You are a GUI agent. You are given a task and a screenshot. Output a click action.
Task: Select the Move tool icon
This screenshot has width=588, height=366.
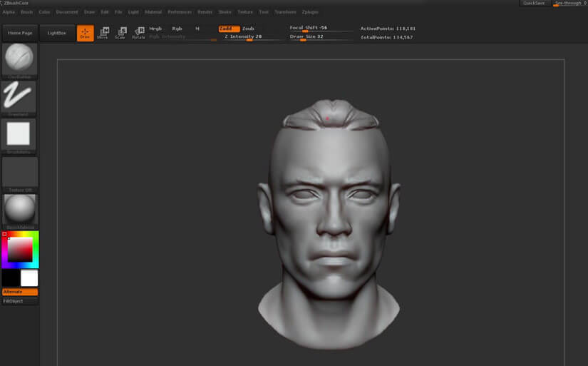coord(103,33)
